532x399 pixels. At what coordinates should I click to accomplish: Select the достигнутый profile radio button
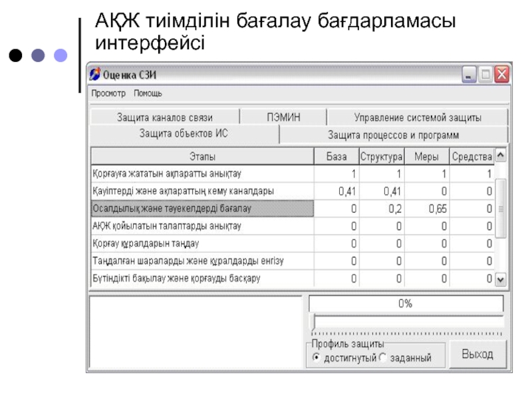(317, 358)
